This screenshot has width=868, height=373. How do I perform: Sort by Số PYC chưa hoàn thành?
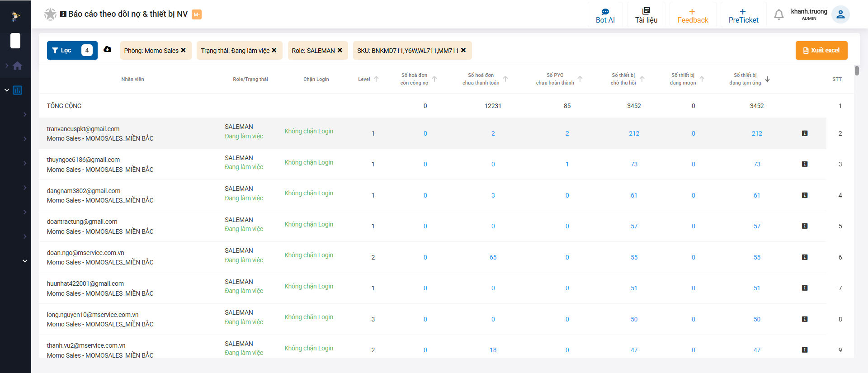click(580, 79)
